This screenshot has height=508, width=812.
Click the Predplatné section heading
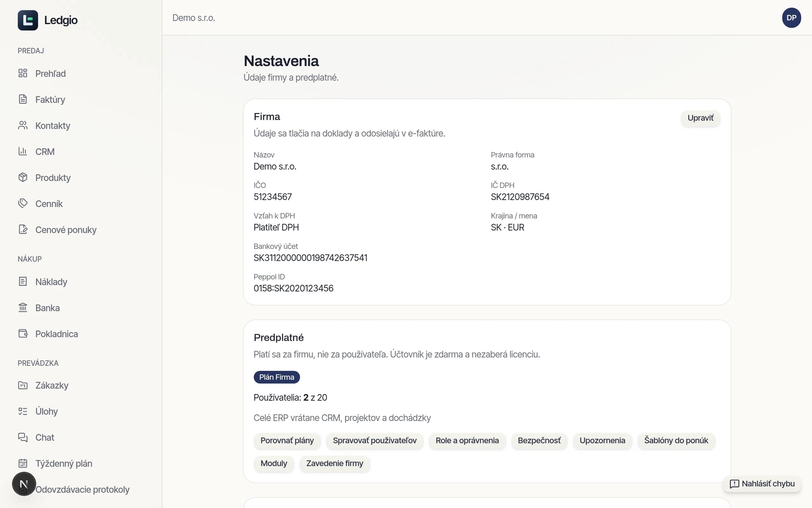coord(278,337)
